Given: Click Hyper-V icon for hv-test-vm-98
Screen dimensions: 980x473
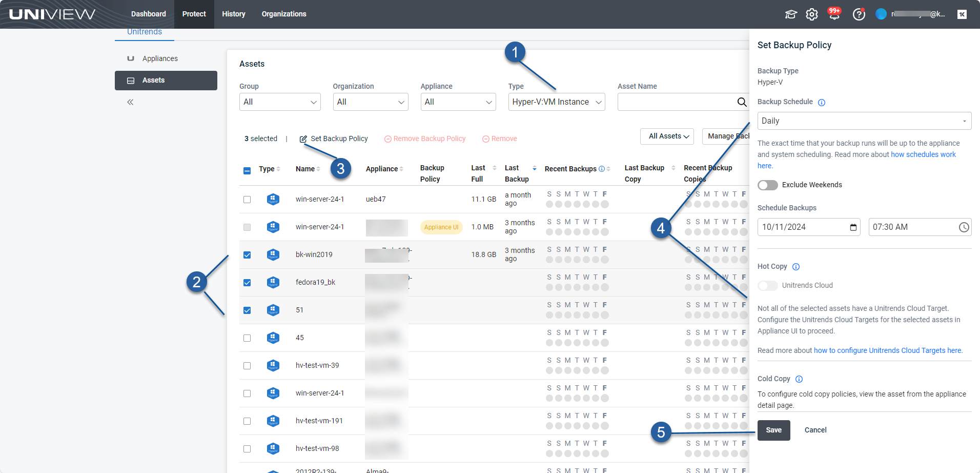Looking at the screenshot, I should pos(273,448).
